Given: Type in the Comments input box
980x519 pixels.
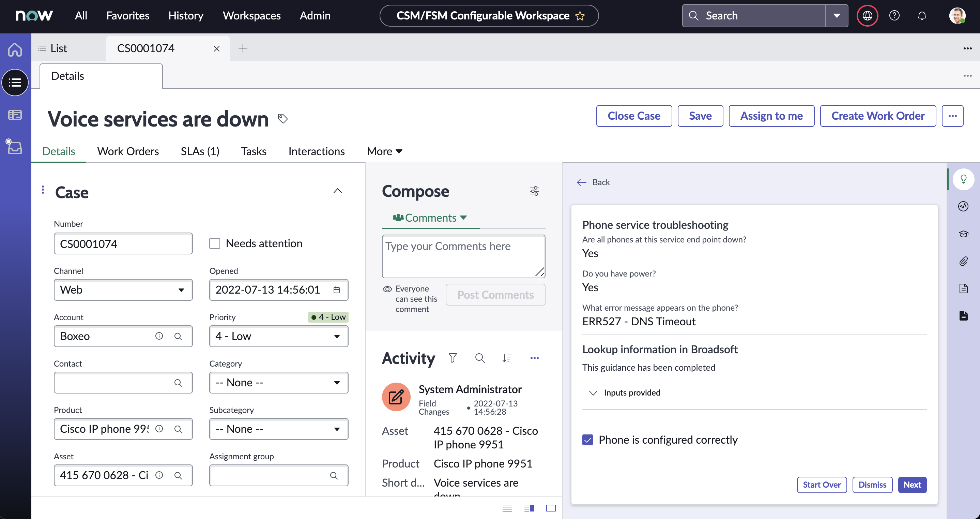Looking at the screenshot, I should point(463,256).
